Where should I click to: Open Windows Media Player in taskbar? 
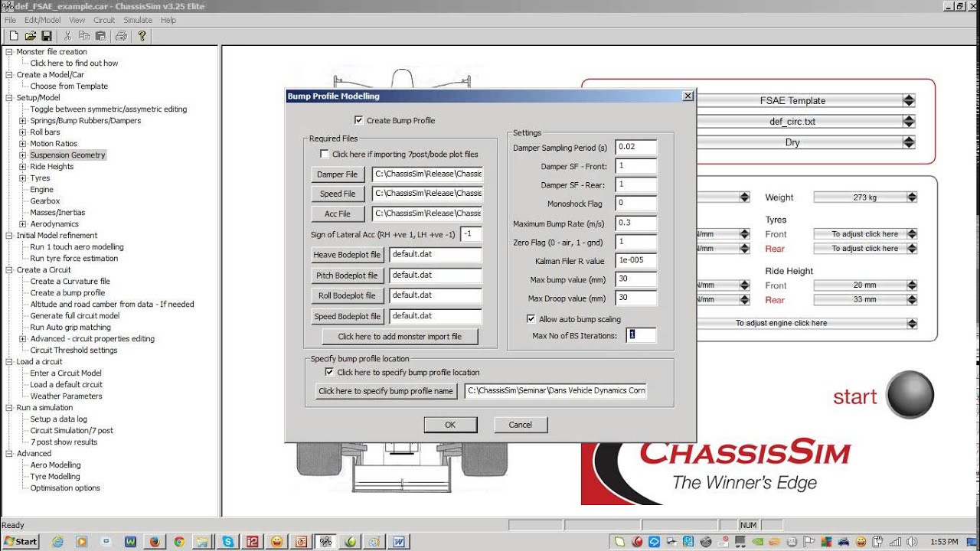[x=82, y=541]
